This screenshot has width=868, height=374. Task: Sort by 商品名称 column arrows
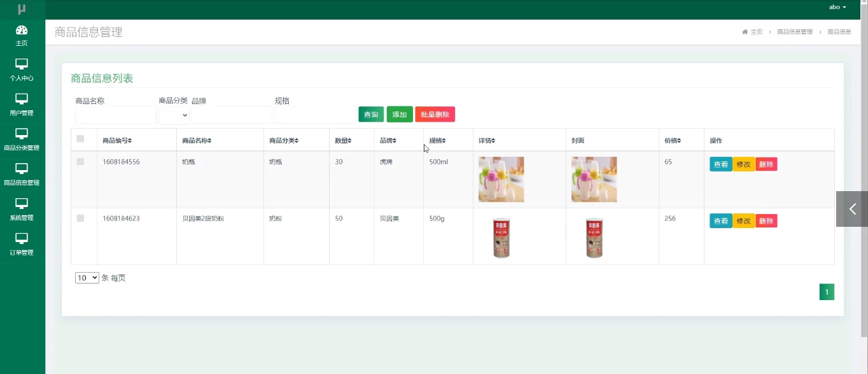click(209, 141)
